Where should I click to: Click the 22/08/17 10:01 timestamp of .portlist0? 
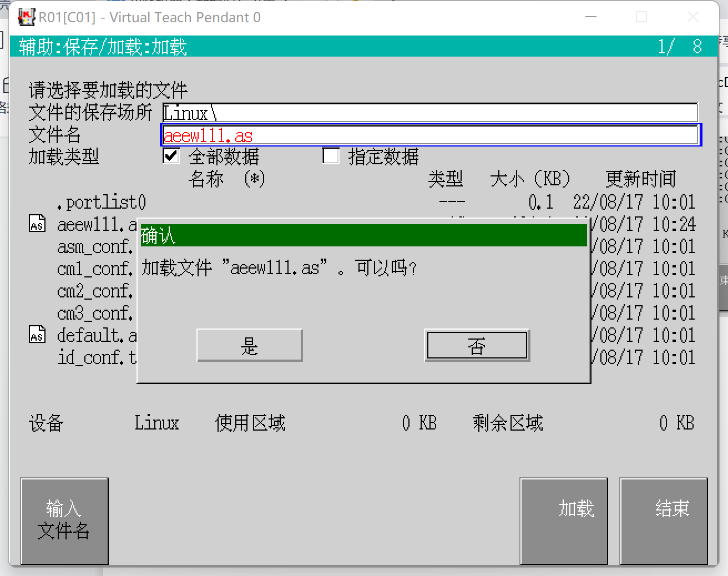coord(634,202)
